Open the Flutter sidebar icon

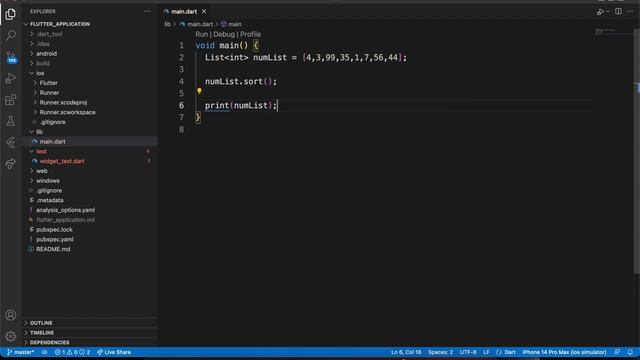[x=11, y=142]
